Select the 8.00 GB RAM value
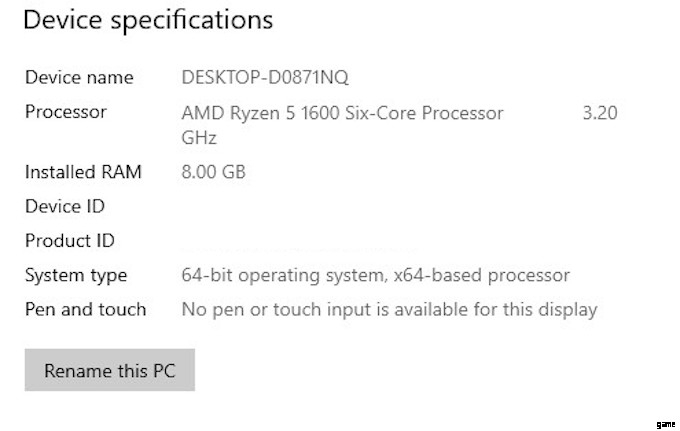Viewport: 680px width, 431px height. [213, 172]
